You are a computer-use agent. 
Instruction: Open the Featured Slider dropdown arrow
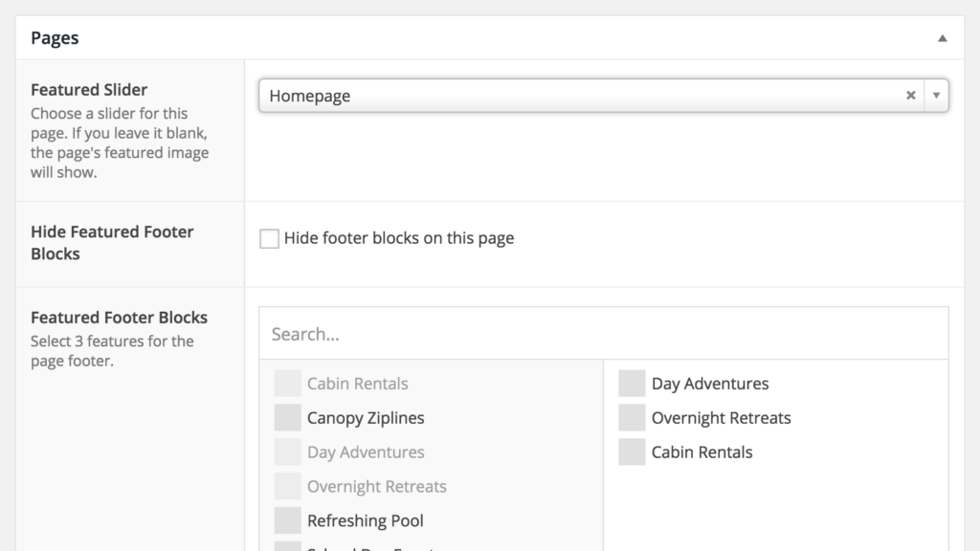pyautogui.click(x=936, y=96)
